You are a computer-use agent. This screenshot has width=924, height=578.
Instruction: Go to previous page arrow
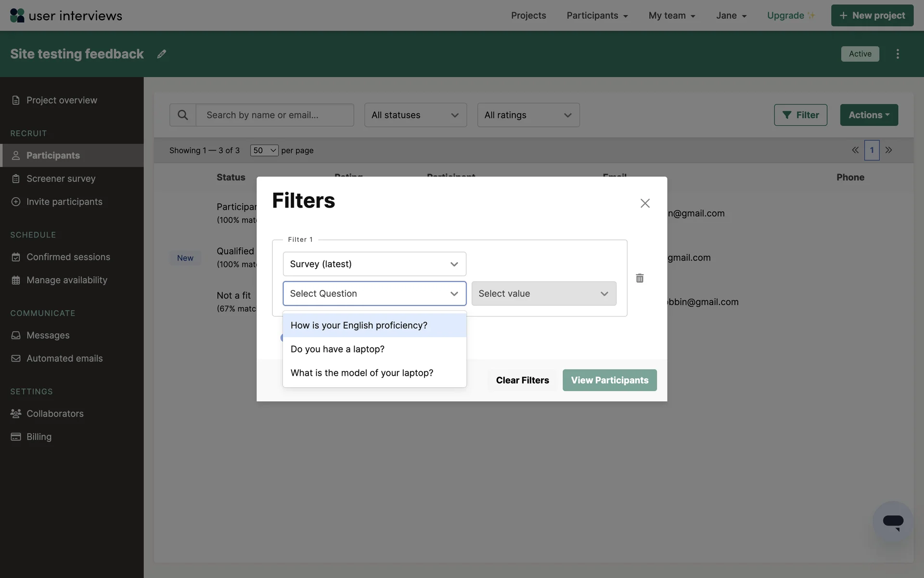855,150
